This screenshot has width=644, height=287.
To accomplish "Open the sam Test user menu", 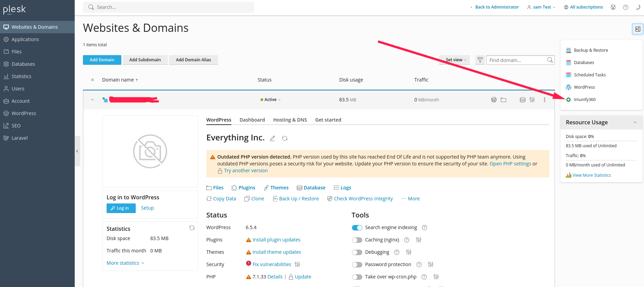I will pyautogui.click(x=541, y=7).
